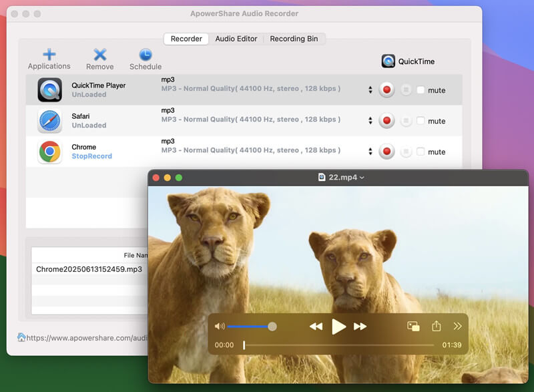Start recording QuickTime Player with red button
534x392 pixels.
(x=386, y=90)
